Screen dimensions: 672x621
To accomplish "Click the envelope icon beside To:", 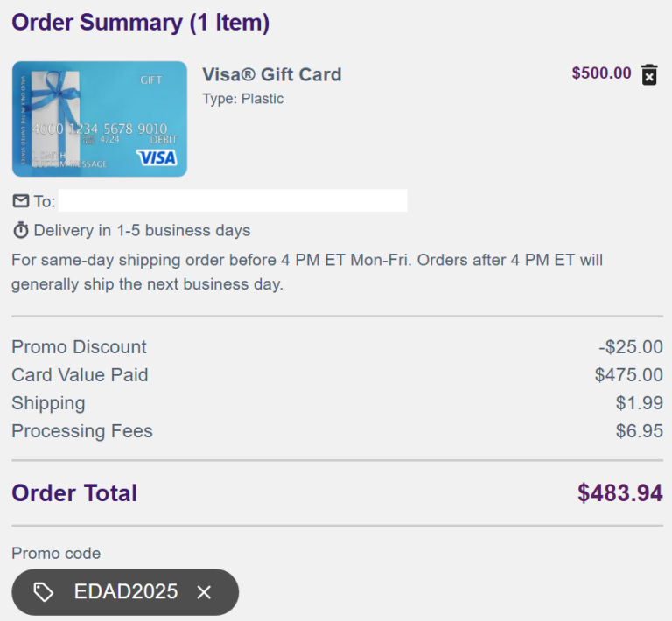I will pyautogui.click(x=21, y=201).
